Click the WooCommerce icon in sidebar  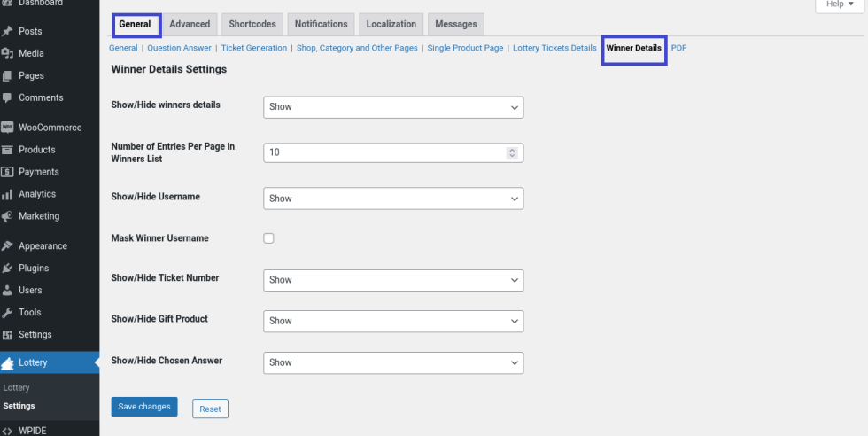[x=8, y=128]
